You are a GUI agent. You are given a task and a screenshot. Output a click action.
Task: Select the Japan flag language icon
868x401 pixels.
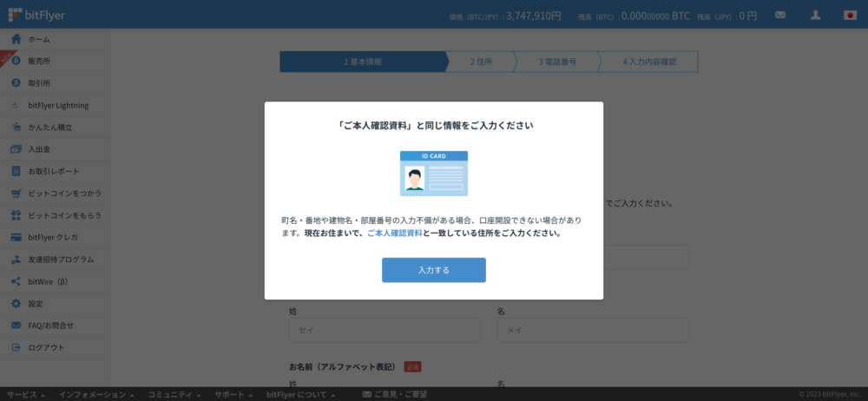850,15
